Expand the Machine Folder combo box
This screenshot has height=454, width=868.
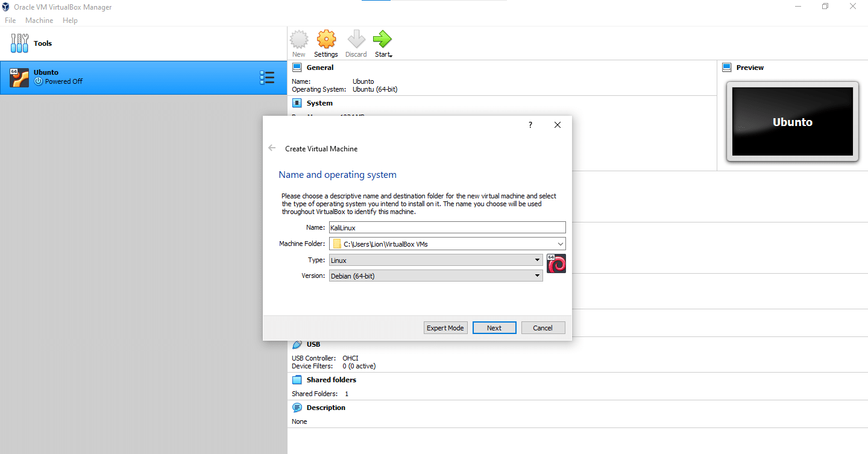coord(561,244)
